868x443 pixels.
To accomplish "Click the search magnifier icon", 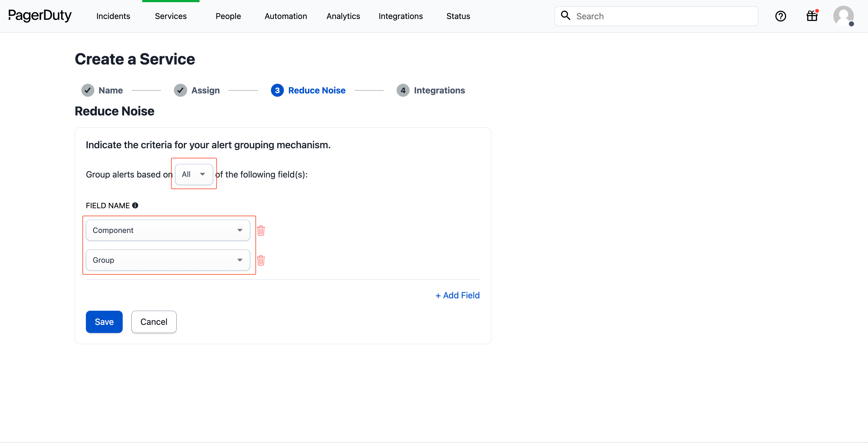I will coord(565,15).
